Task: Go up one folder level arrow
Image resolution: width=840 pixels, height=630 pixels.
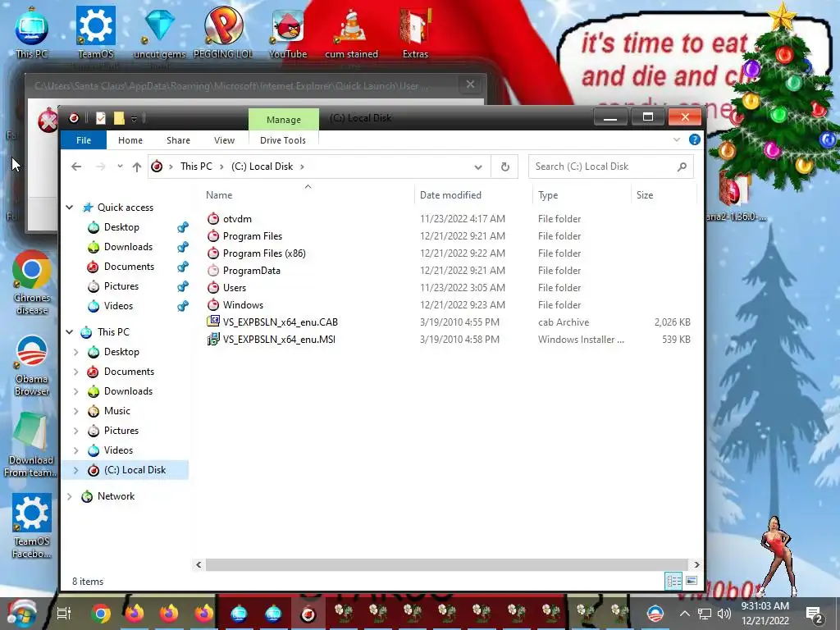Action: (x=137, y=167)
